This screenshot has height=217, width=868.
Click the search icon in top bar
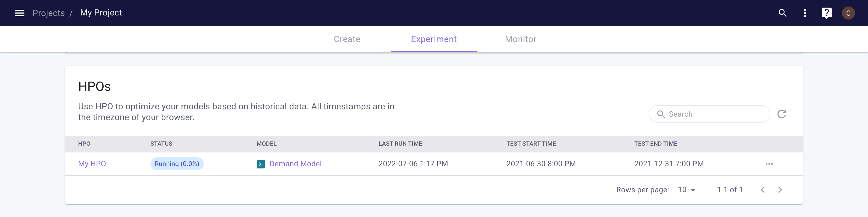tap(782, 13)
